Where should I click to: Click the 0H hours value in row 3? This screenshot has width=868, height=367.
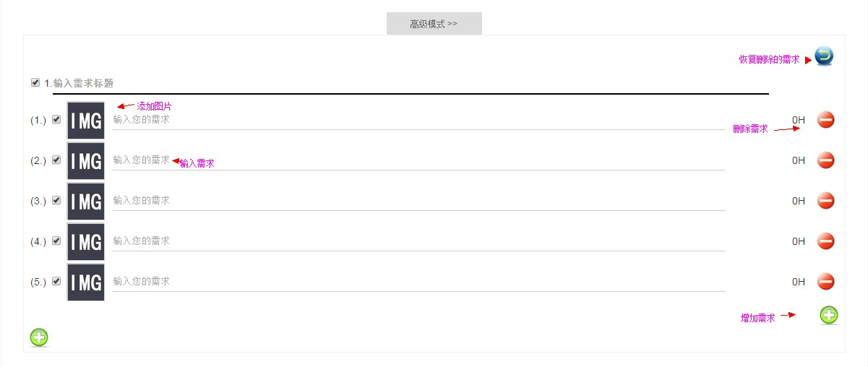click(x=798, y=201)
